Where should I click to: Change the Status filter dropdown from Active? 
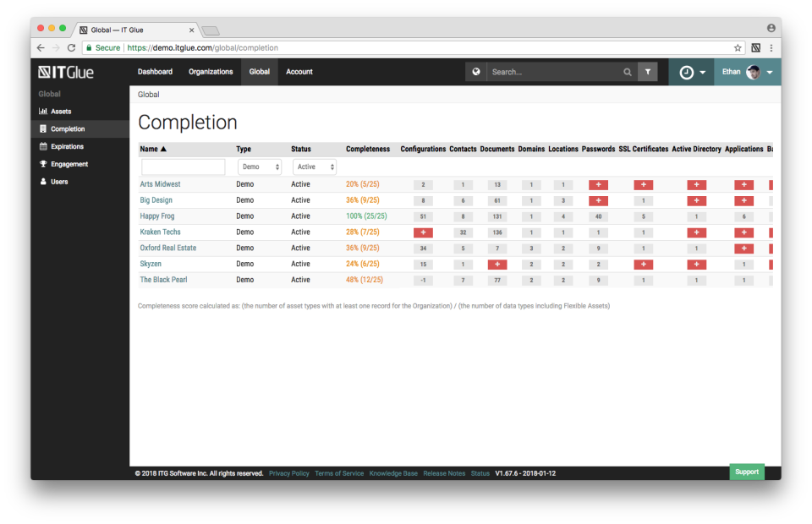click(314, 166)
